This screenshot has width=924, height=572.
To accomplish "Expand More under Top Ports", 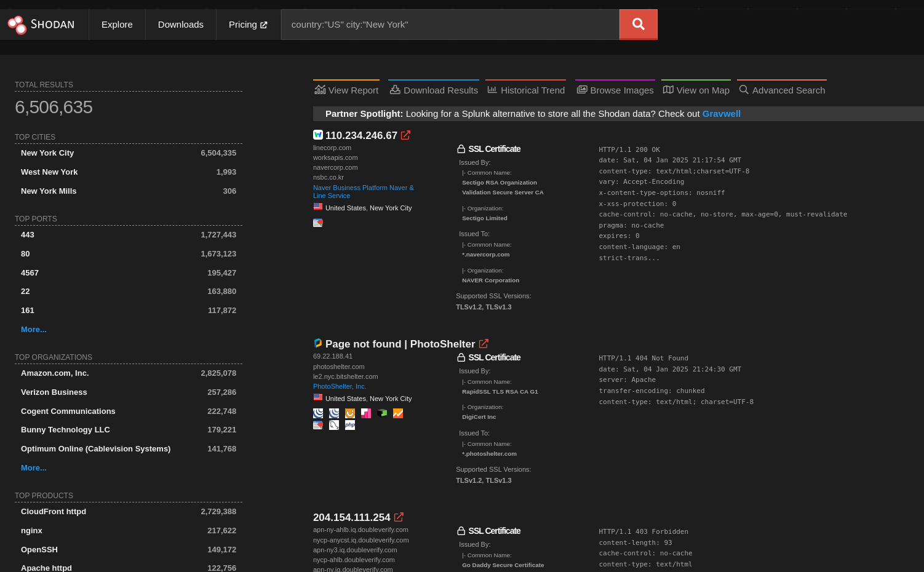I will point(33,329).
